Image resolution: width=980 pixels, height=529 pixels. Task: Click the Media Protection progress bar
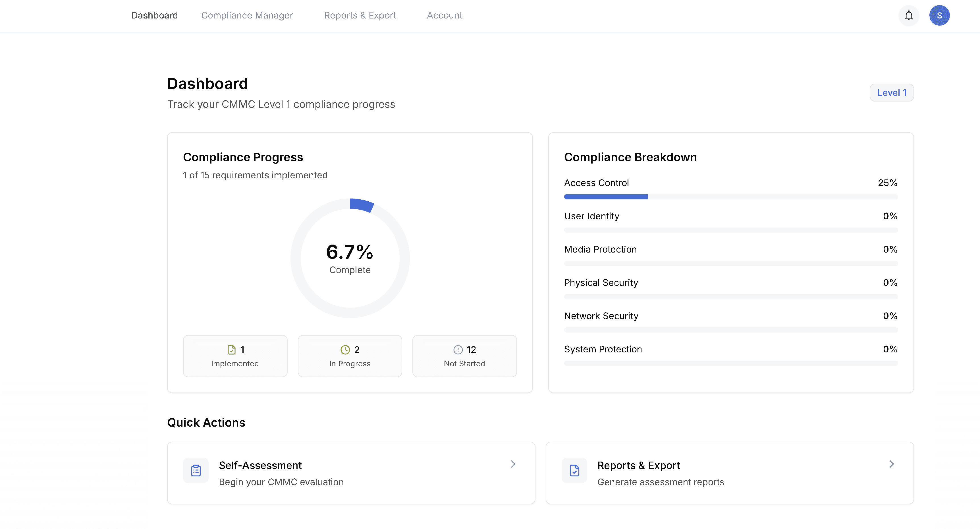coord(731,263)
